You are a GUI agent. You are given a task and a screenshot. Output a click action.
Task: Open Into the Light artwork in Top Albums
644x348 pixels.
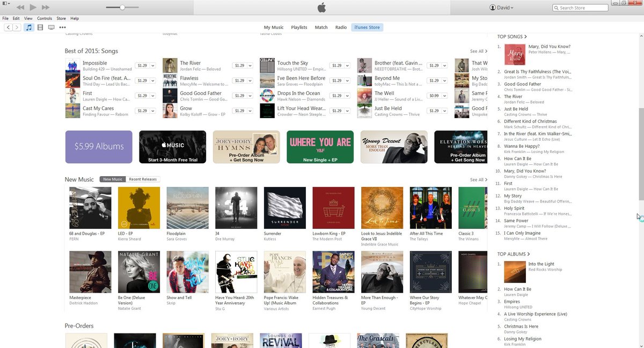pos(515,272)
